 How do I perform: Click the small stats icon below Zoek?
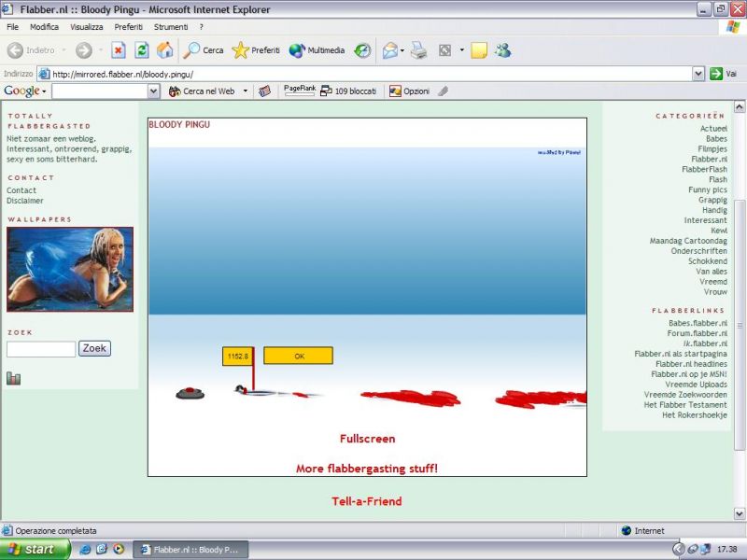pyautogui.click(x=13, y=379)
